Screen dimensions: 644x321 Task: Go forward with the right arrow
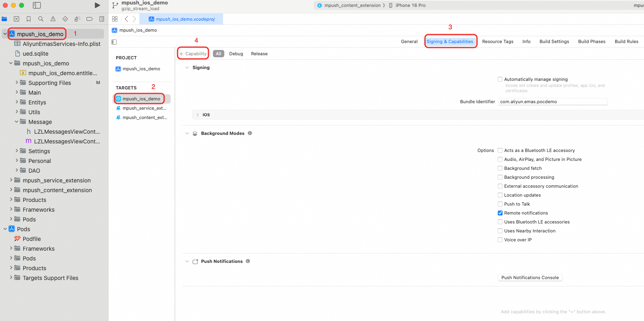(x=134, y=19)
